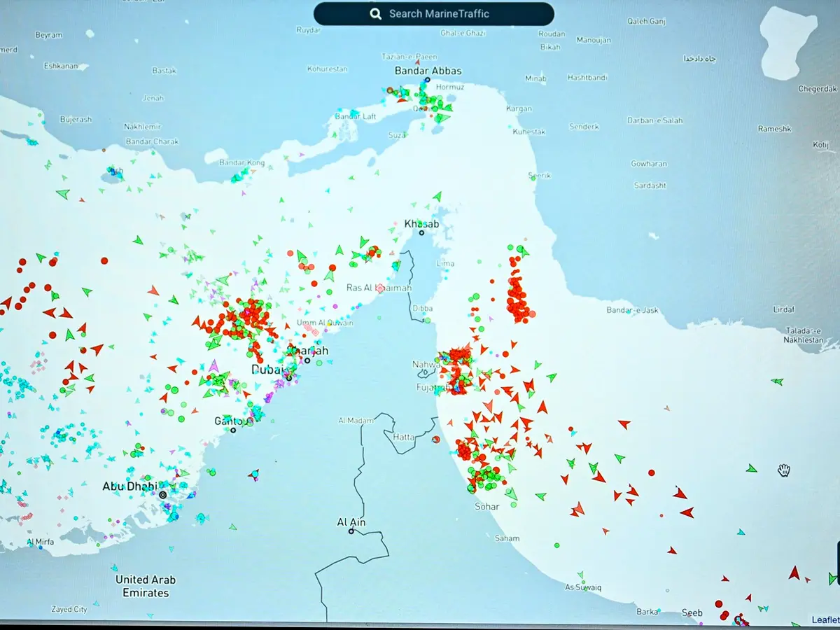Viewport: 840px width, 630px height.
Task: Click green vessel arrow northeast of Khasab label
Action: 437,197
